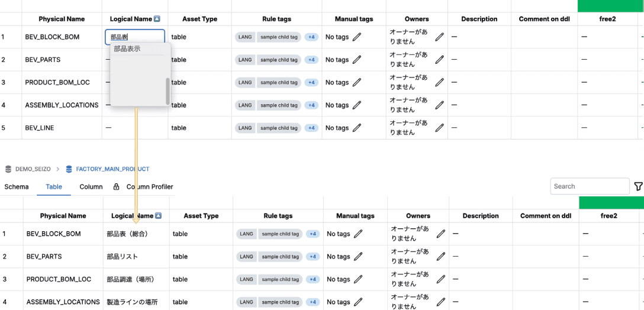Edit owners pencil in 部品表（総合） row
Screen dimensions: 644x310
click(x=440, y=234)
